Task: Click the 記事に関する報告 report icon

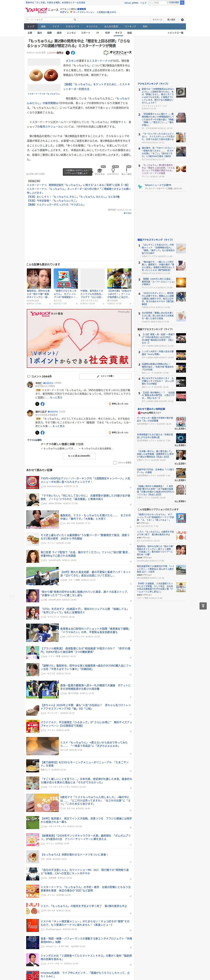Action: pos(36,174)
